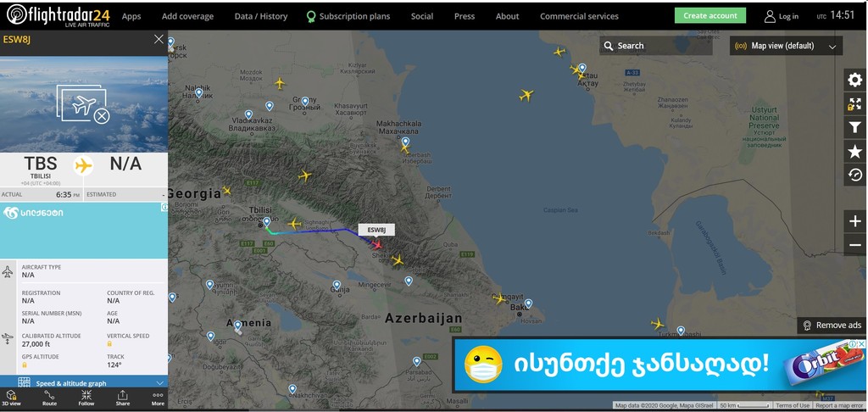Expand Speed & altitude graph section
Viewport: 868px width, 412px height.
pos(84,382)
